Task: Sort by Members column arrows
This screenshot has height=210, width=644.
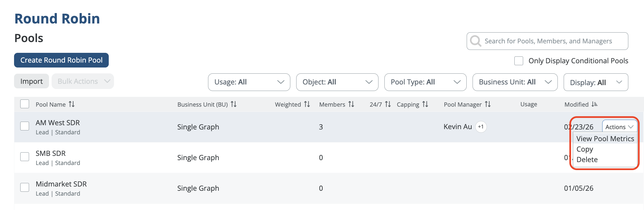Action: pyautogui.click(x=351, y=104)
